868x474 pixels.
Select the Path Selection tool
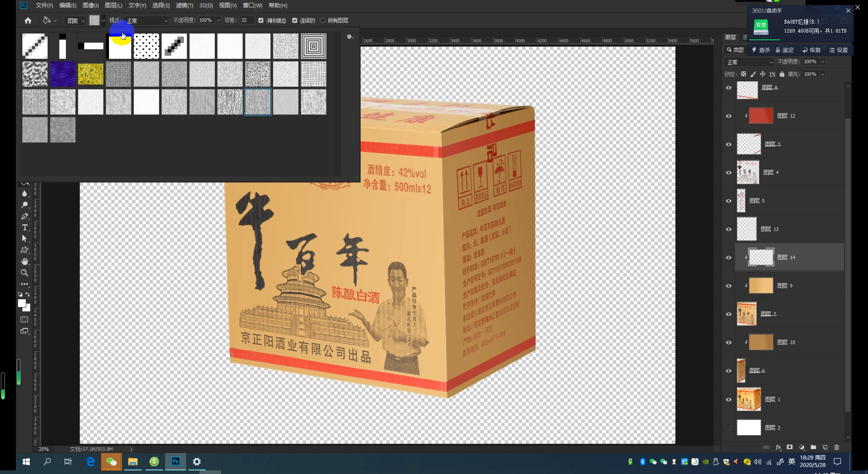(24, 239)
